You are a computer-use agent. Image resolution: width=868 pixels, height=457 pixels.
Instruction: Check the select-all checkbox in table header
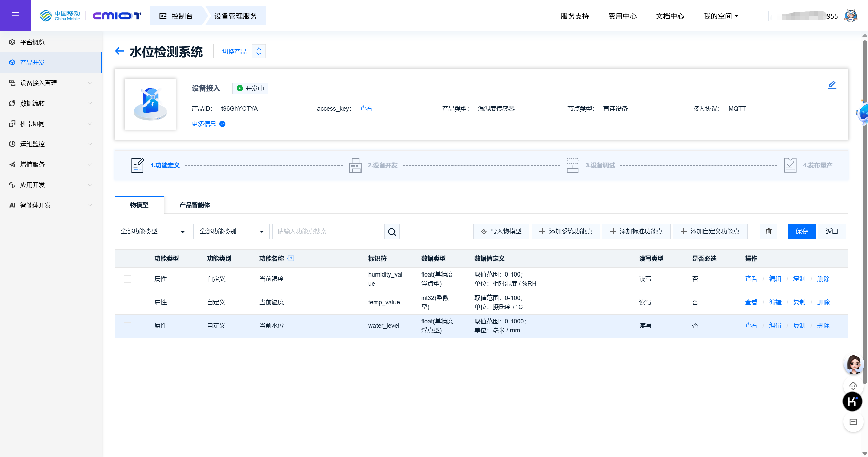[x=128, y=258]
